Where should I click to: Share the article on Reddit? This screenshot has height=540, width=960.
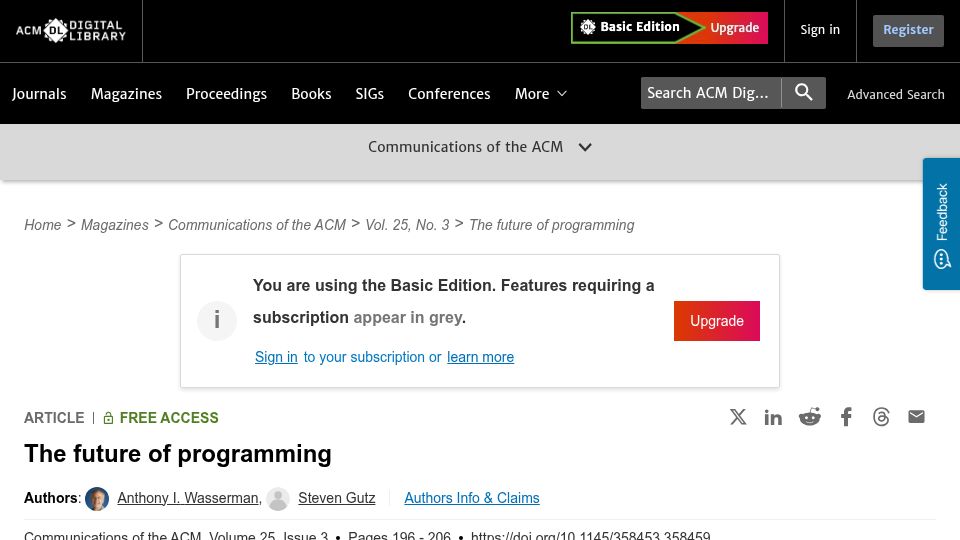(x=809, y=417)
